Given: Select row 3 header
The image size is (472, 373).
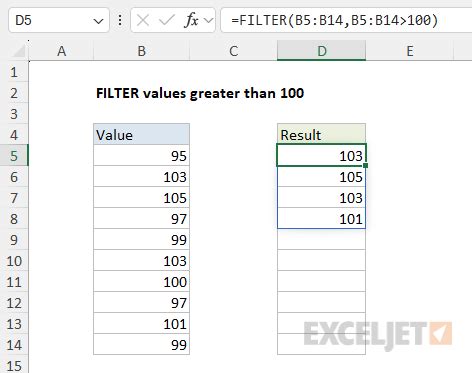Looking at the screenshot, I should click(x=14, y=114).
